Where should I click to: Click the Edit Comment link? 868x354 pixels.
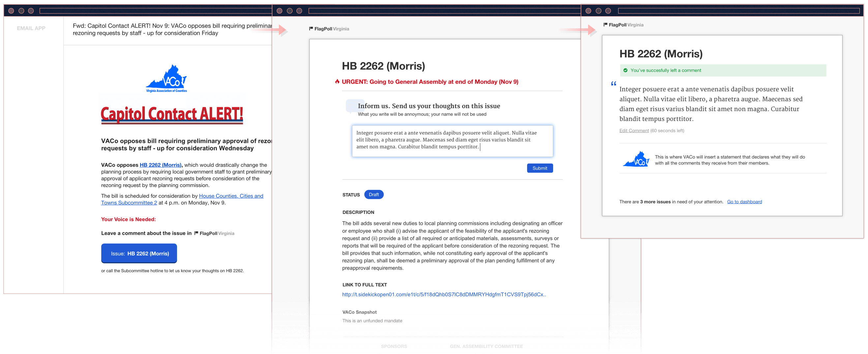634,130
